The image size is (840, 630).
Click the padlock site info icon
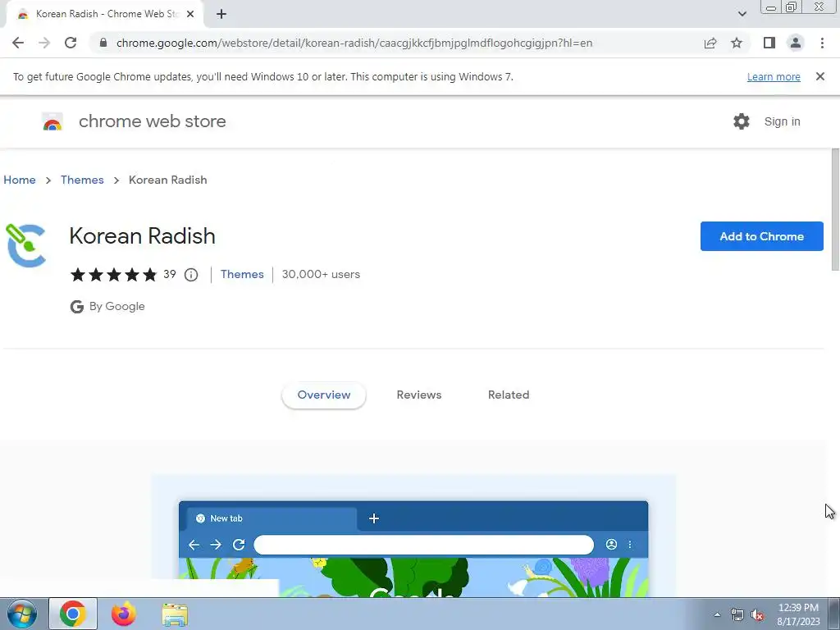click(x=103, y=43)
